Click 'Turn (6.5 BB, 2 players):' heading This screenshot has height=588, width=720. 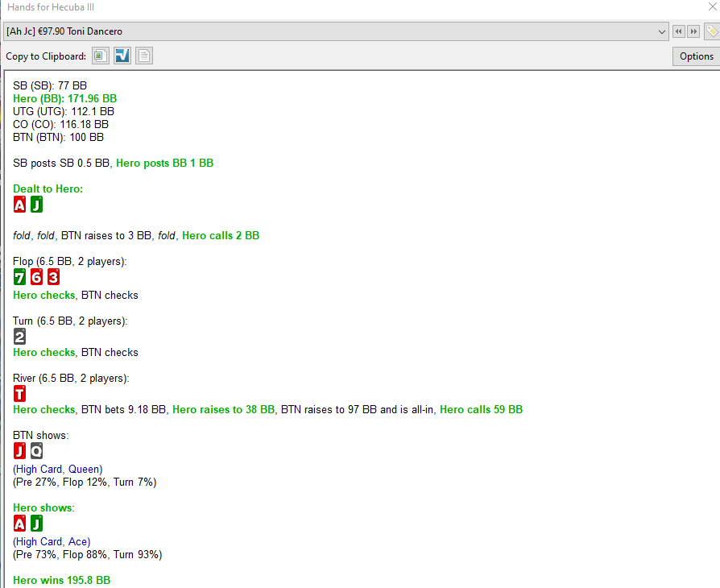point(70,321)
